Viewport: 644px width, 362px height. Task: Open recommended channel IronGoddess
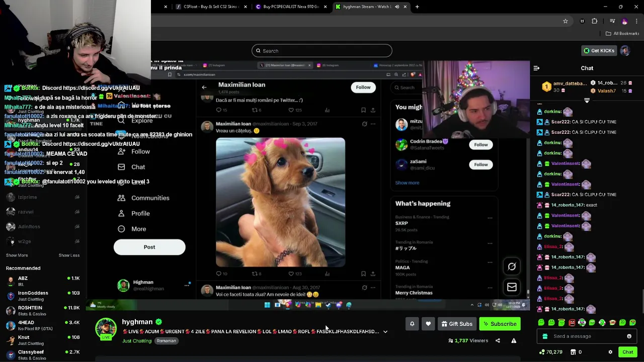[x=43, y=296]
